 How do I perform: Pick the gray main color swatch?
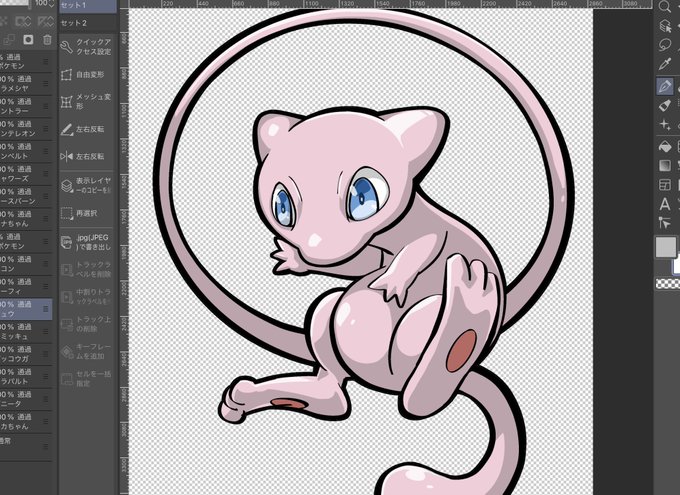tap(665, 247)
